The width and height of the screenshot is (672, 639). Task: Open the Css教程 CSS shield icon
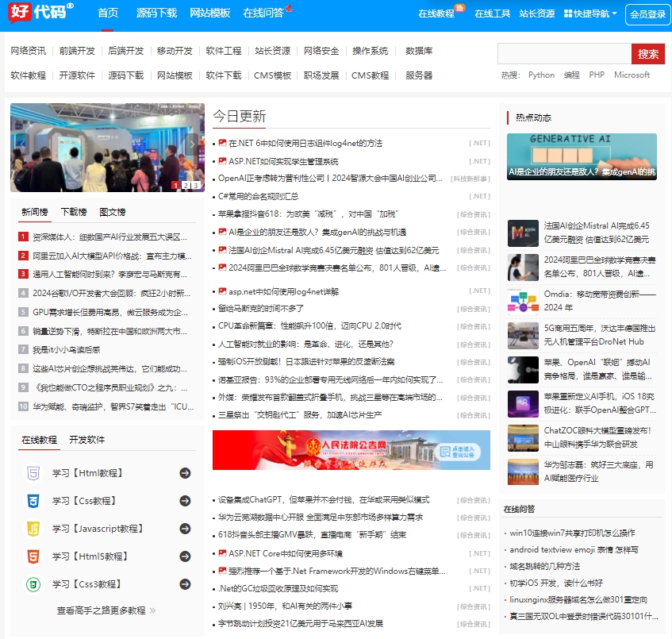[33, 501]
